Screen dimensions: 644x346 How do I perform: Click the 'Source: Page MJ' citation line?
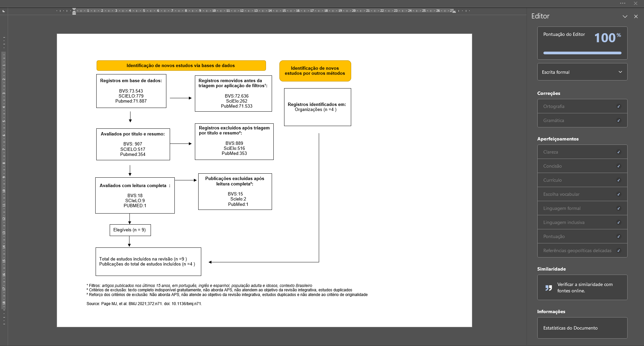144,304
